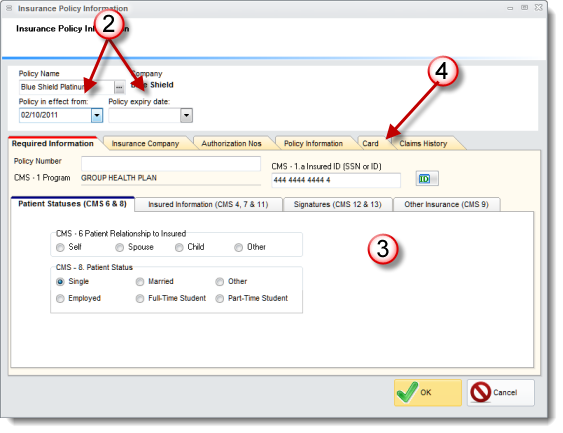
Task: Maximize the Insurance Policy Information window
Action: [x=524, y=8]
